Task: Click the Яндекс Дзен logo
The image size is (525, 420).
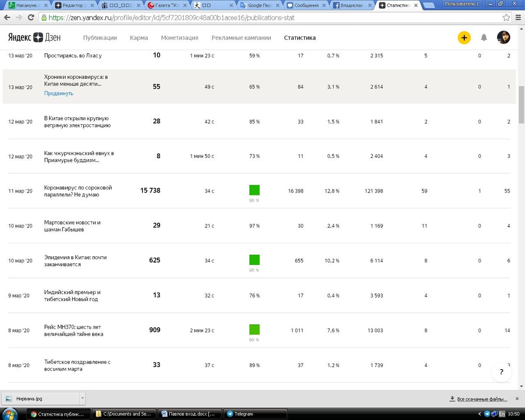Action: [35, 38]
